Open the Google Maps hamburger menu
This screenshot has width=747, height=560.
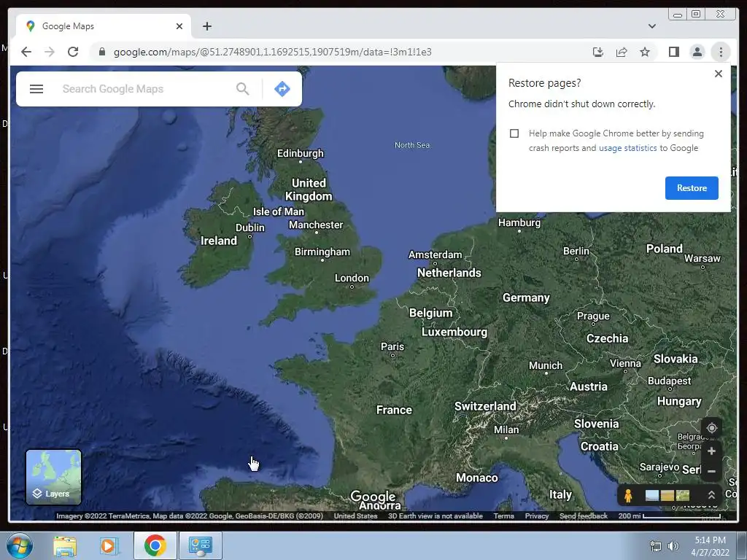click(x=36, y=89)
